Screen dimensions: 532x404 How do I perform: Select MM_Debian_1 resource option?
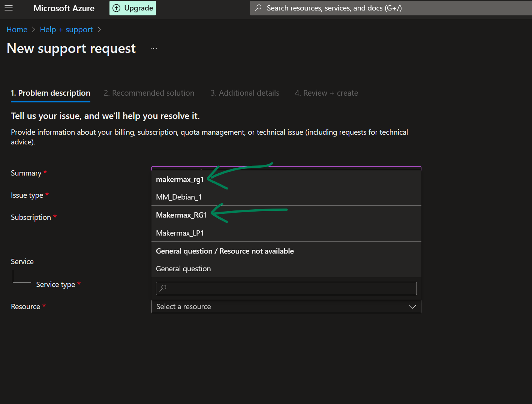point(286,197)
